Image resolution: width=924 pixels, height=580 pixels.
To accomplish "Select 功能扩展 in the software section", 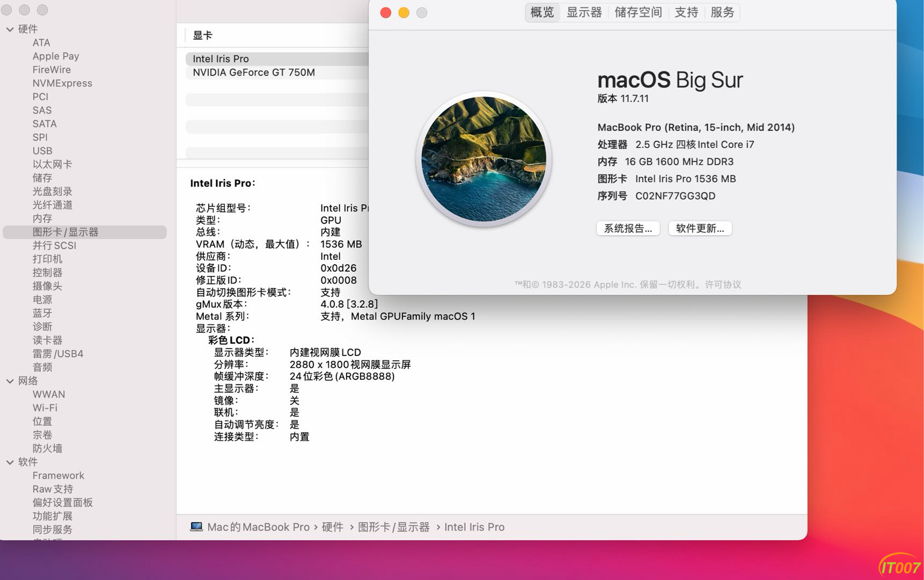I will click(52, 516).
